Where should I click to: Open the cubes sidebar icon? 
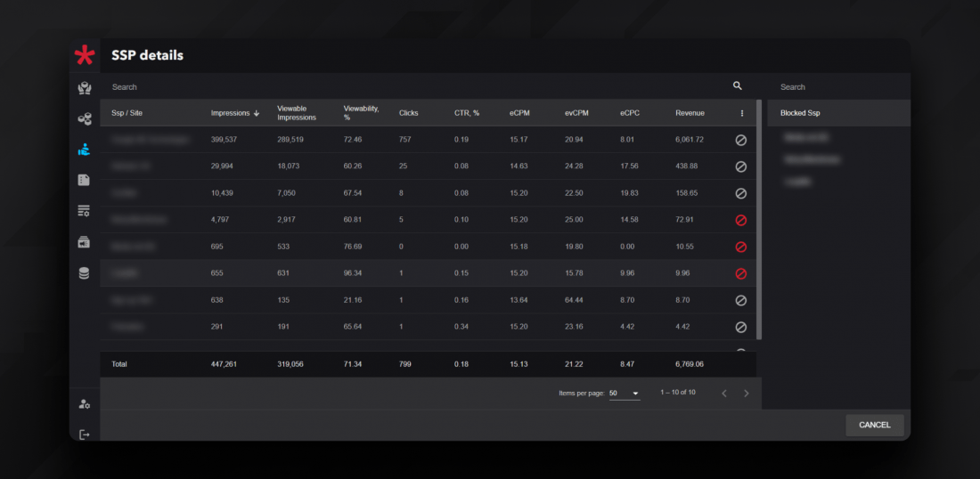85,118
